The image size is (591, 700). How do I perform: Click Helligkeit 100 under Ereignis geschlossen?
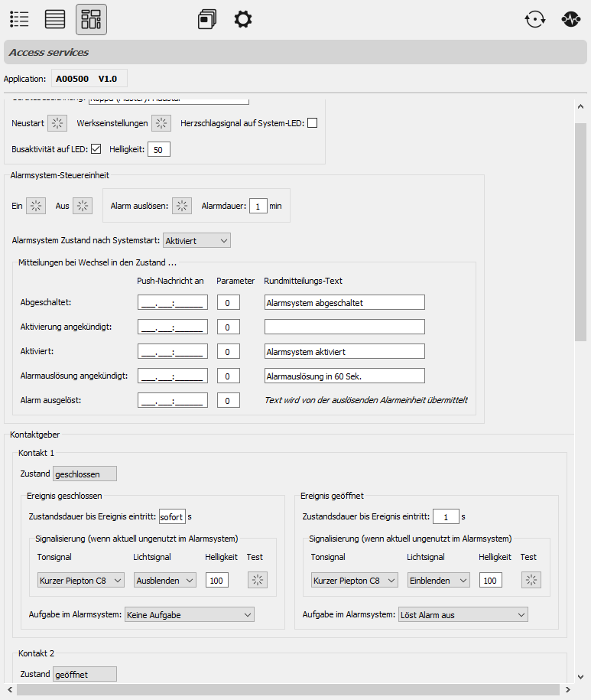click(217, 581)
